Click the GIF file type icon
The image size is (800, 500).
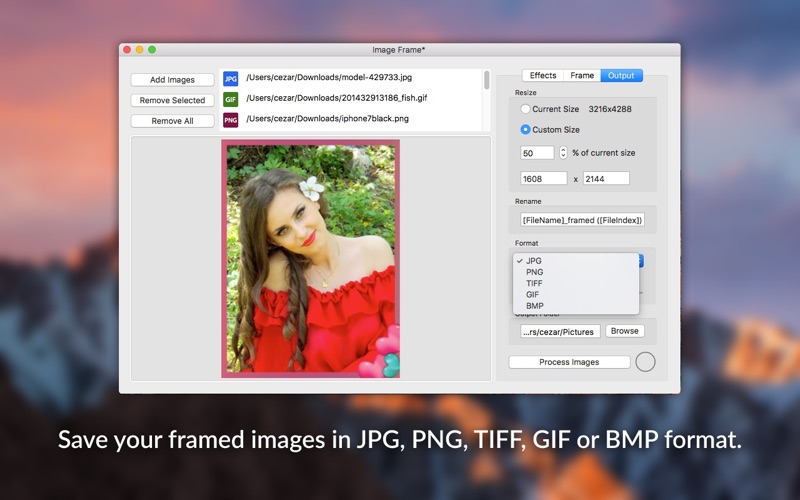(x=231, y=99)
